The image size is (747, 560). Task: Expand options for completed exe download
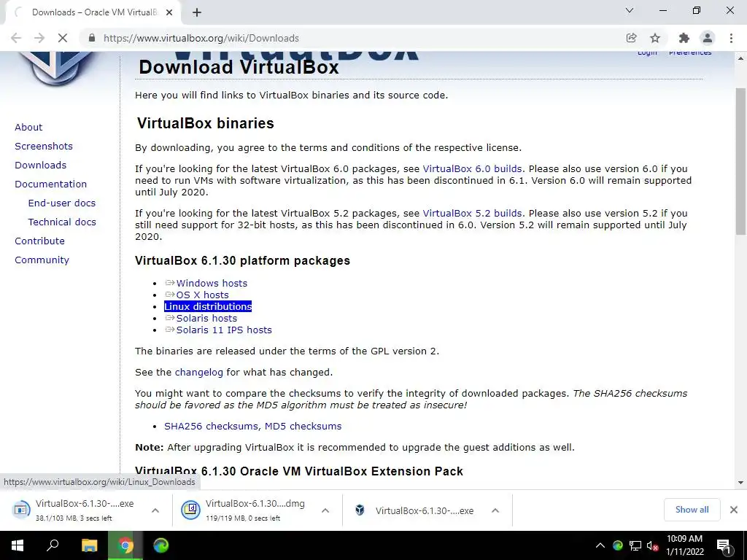coord(495,510)
